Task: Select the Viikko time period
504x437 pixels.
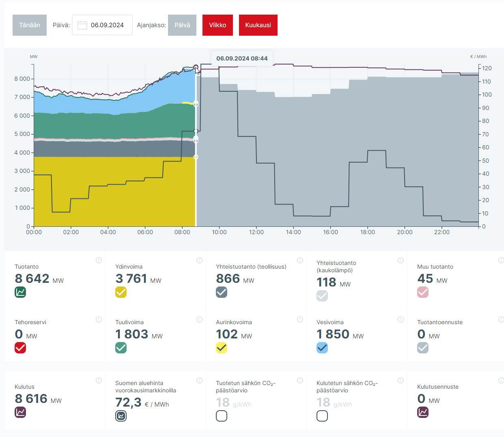Action: point(218,25)
